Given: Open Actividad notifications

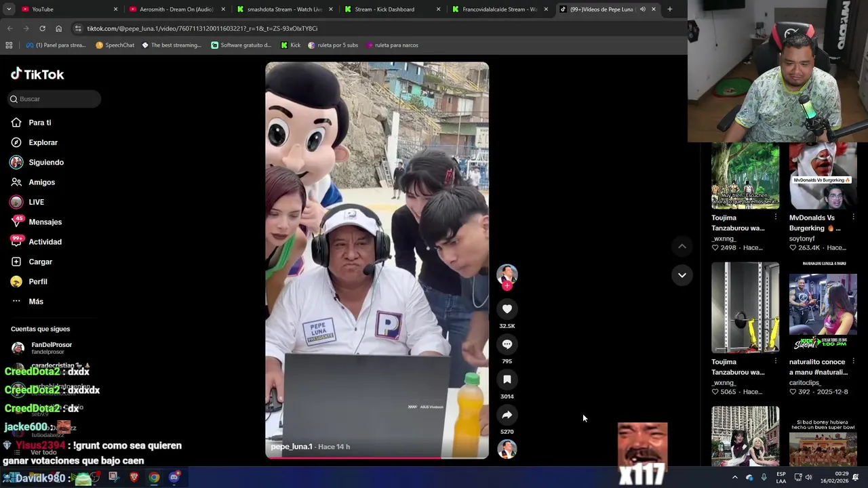Looking at the screenshot, I should [45, 242].
